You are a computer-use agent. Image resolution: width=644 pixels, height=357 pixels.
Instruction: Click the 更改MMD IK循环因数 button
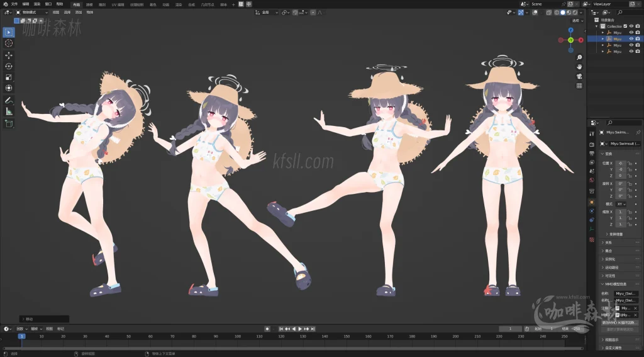pos(620,322)
